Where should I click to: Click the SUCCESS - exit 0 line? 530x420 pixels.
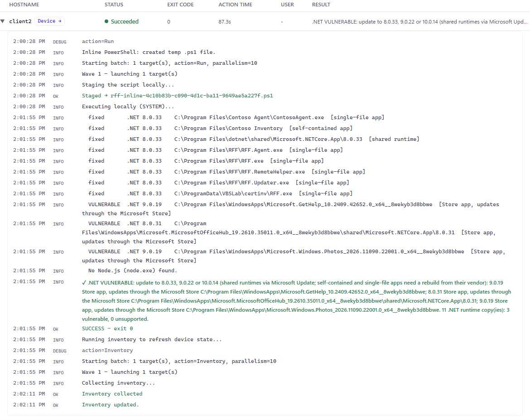[x=107, y=328]
